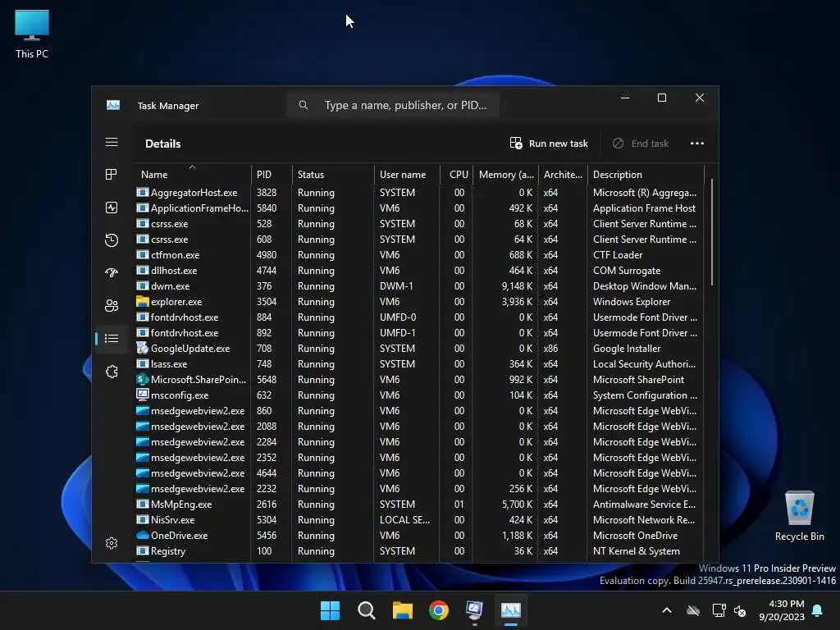Select the Details list icon in sidebar
The height and width of the screenshot is (630, 840).
112,338
